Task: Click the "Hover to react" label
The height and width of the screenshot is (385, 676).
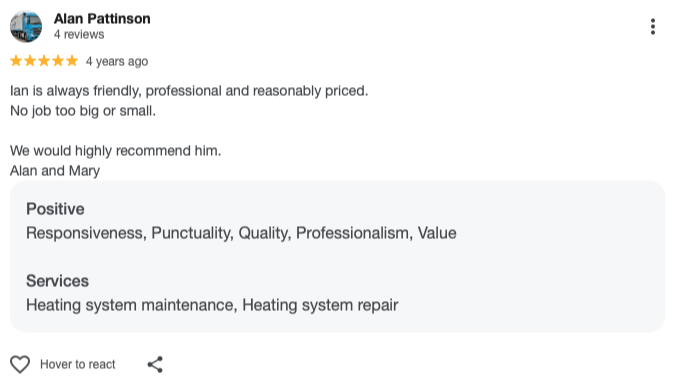Action: (78, 364)
